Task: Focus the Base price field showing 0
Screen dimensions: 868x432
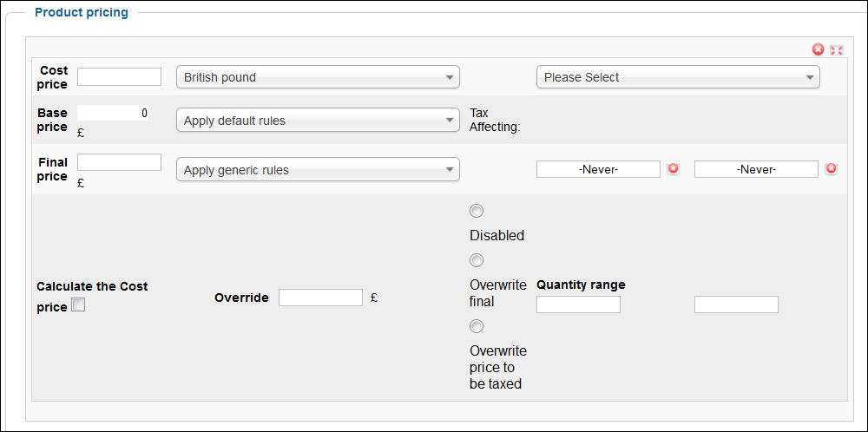Action: click(x=113, y=113)
